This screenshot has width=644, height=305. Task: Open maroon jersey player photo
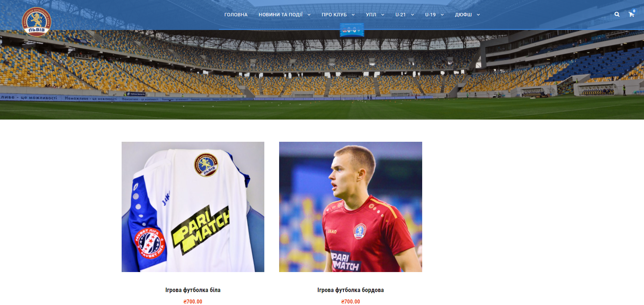[350, 207]
